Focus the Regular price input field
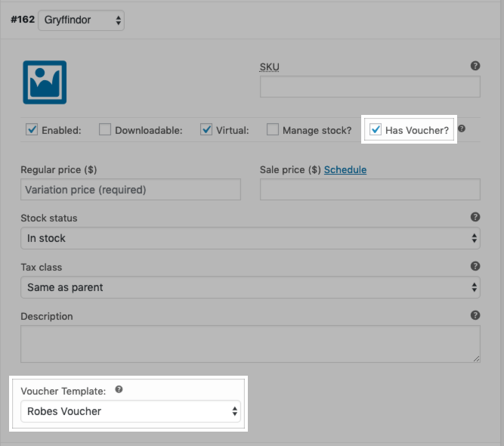The image size is (504, 446). click(x=131, y=190)
